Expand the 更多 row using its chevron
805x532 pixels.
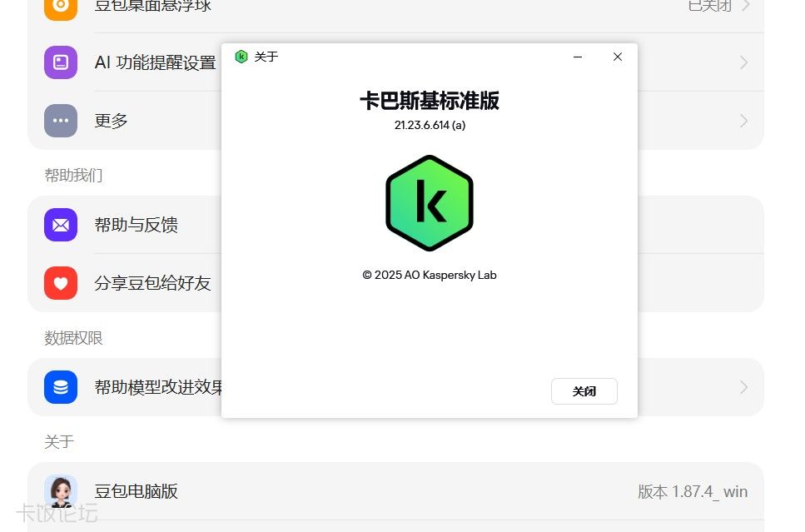pyautogui.click(x=743, y=121)
